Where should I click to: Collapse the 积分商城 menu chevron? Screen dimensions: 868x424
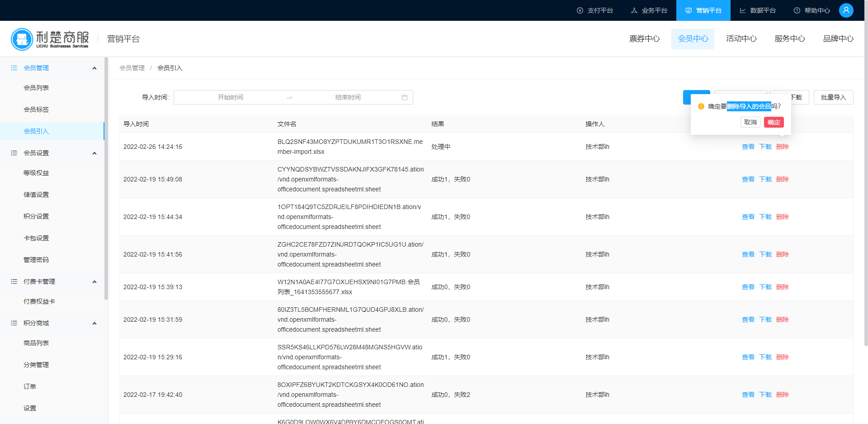tap(94, 324)
